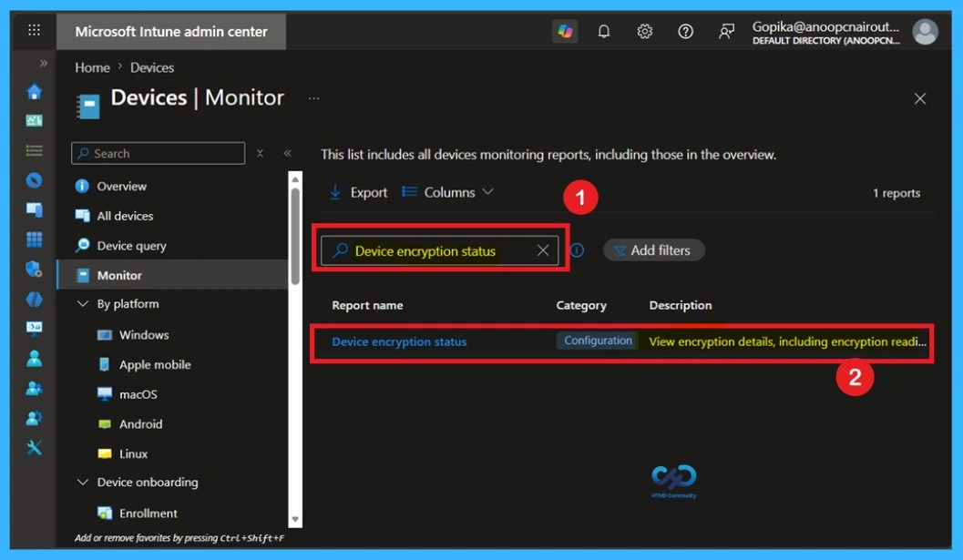
Task: Open Users icon in left rail
Action: click(x=35, y=359)
